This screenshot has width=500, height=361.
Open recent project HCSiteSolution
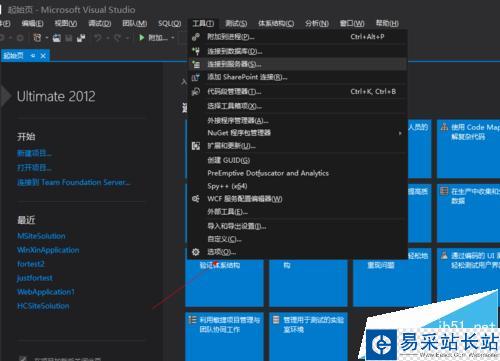tap(43, 306)
